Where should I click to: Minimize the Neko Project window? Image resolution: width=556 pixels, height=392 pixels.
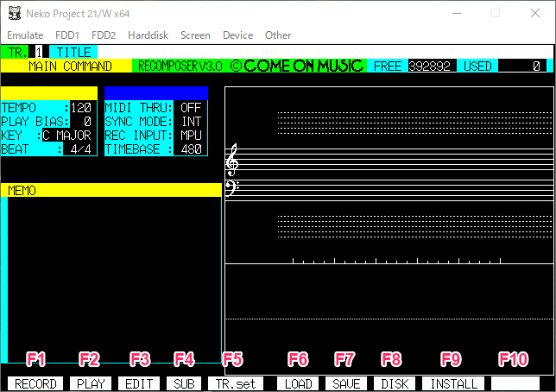457,14
